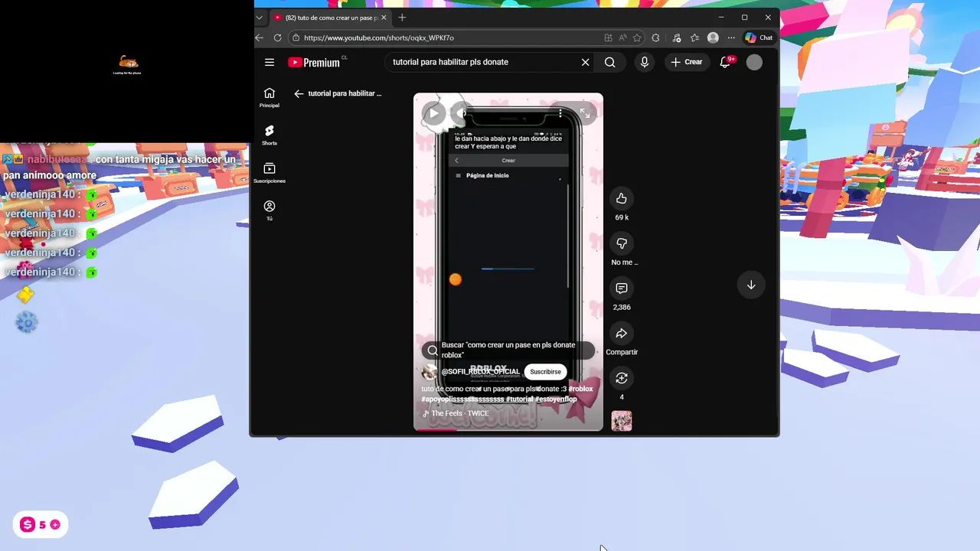The image size is (980, 551).
Task: Open the YouTube notifications bell
Action: (725, 62)
